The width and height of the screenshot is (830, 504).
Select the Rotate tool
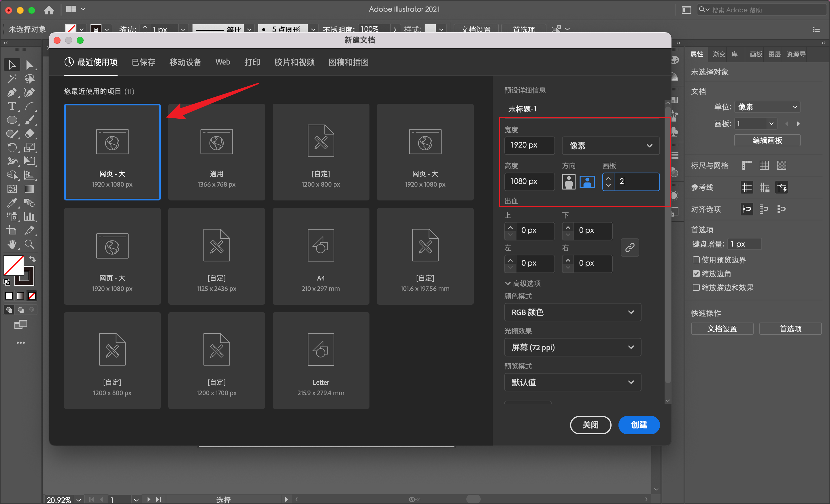coord(12,147)
